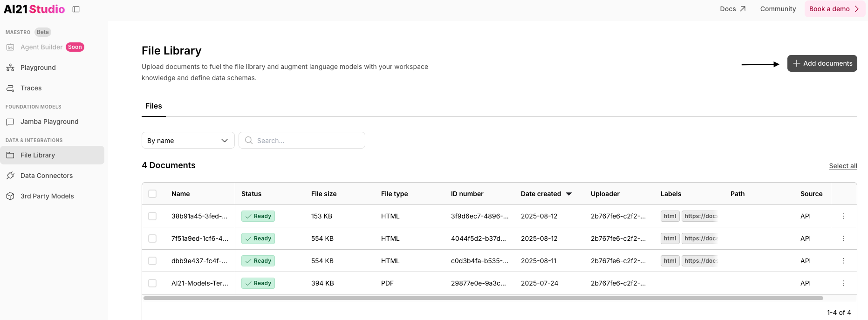Viewport: 868px width, 320px height.
Task: Click the Name column header
Action: pos(180,194)
